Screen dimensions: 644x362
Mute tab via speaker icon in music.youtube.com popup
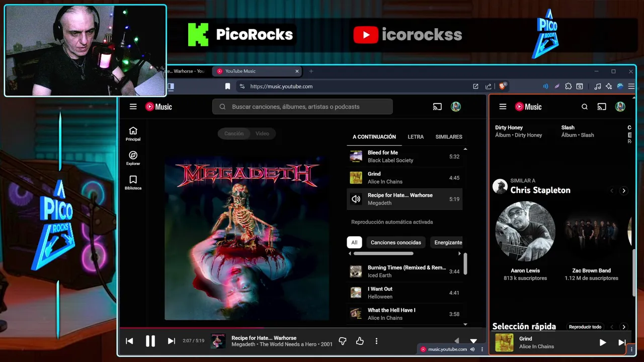(x=472, y=349)
